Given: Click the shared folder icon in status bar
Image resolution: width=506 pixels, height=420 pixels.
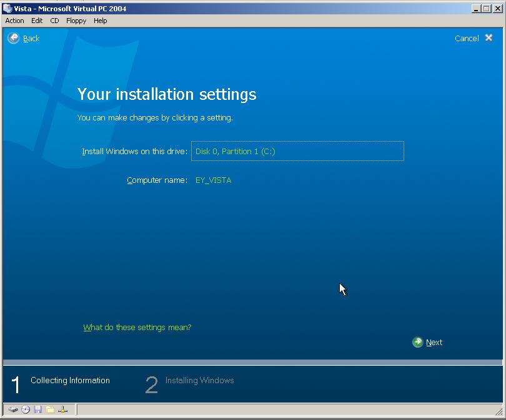Looking at the screenshot, I should 50,409.
